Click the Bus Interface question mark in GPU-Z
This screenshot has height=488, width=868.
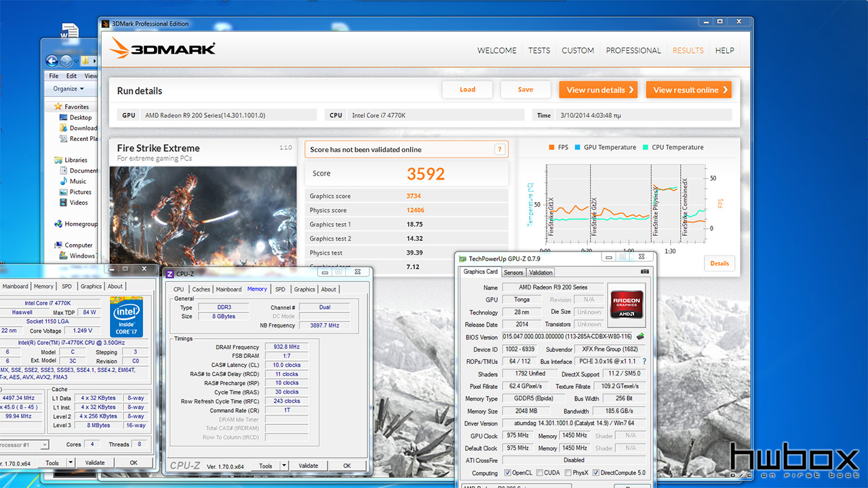point(644,361)
